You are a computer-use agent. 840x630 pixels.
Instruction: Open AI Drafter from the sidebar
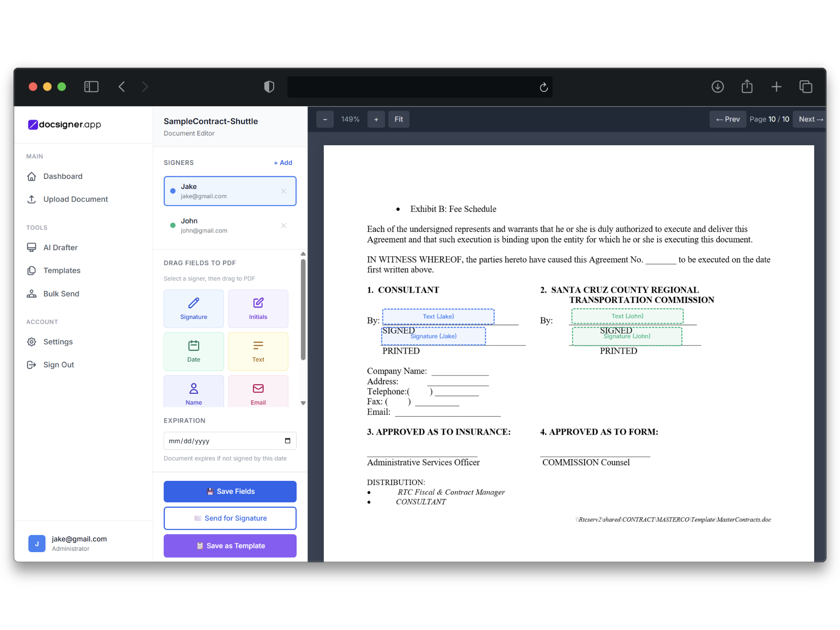click(x=60, y=248)
